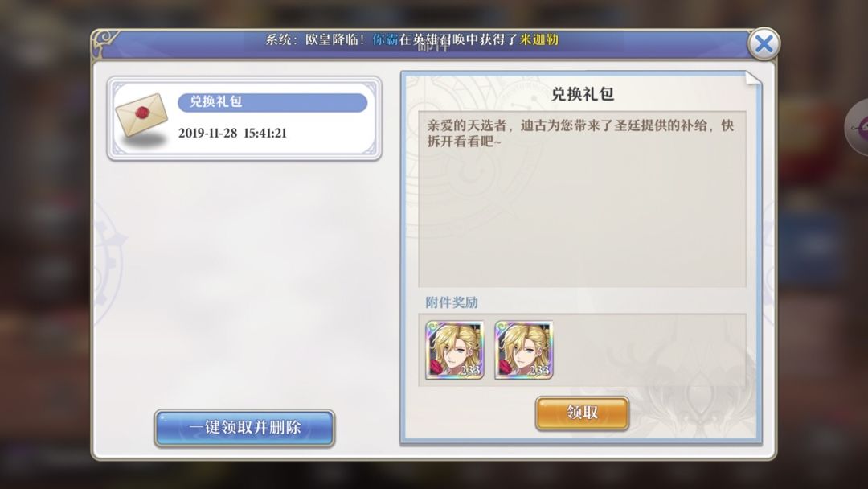Tap the 附件奖励 section label
868x489 pixels.
coord(452,302)
